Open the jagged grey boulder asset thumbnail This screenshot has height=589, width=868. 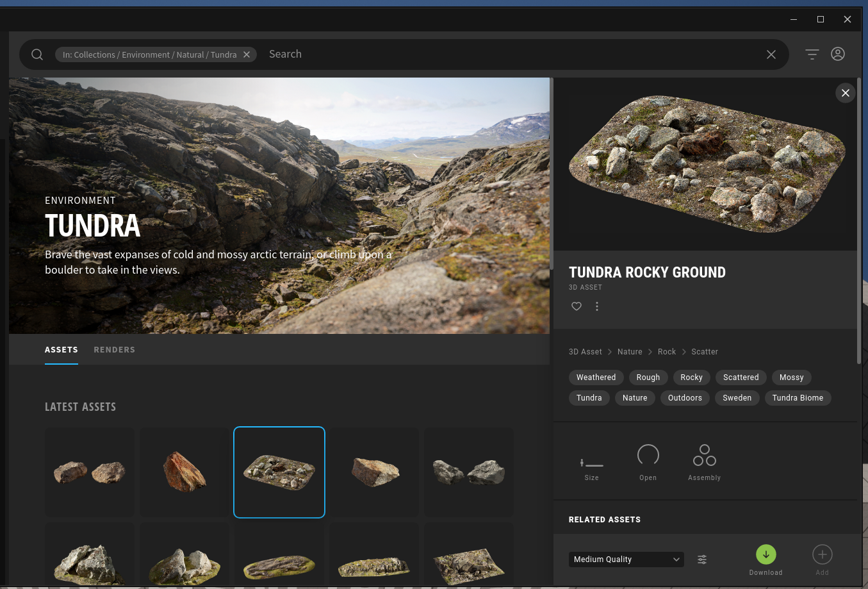[90, 555]
